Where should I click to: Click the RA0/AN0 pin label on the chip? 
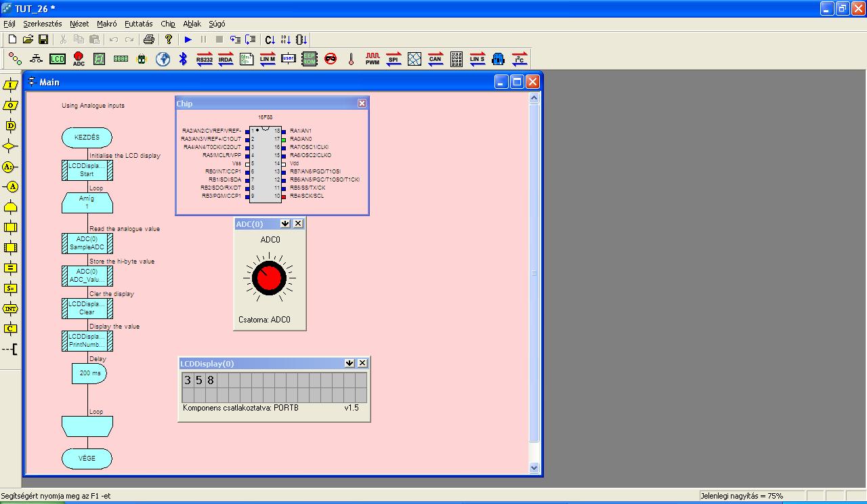(x=301, y=139)
